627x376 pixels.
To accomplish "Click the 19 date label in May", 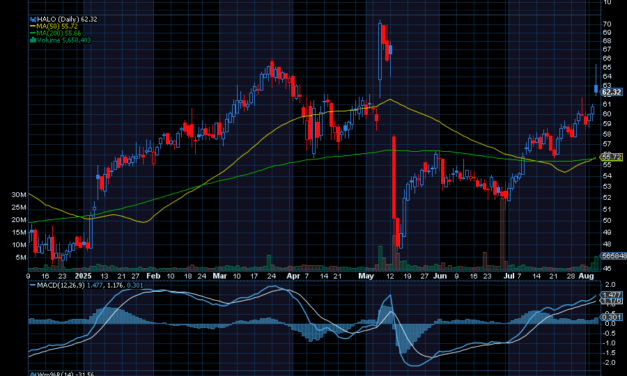I will click(x=407, y=276).
